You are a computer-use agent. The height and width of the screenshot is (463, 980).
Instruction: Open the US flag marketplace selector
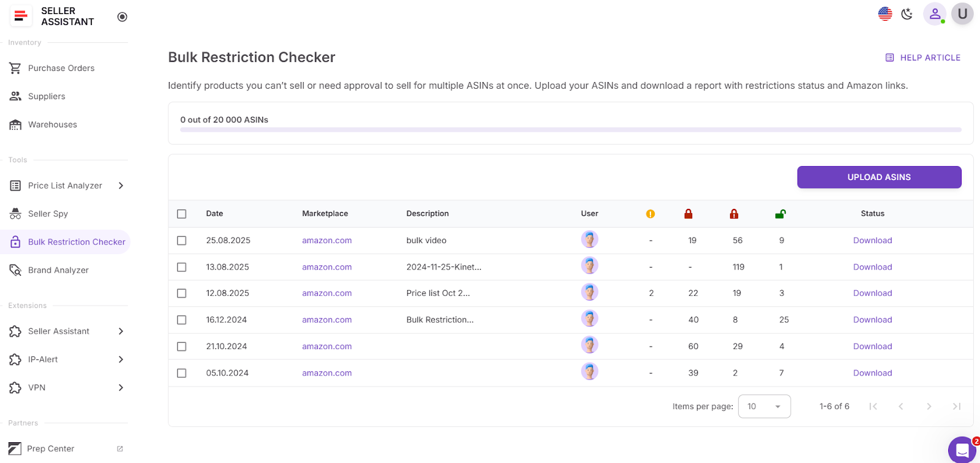pos(885,14)
